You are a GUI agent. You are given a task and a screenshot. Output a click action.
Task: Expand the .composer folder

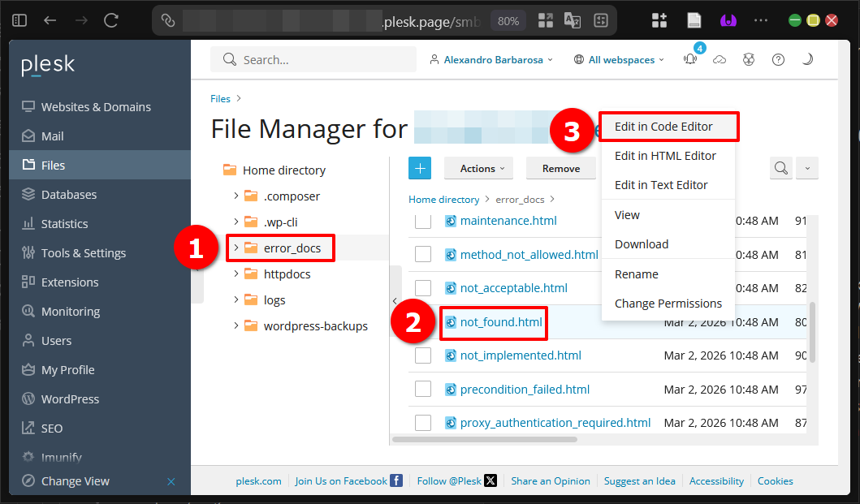236,196
